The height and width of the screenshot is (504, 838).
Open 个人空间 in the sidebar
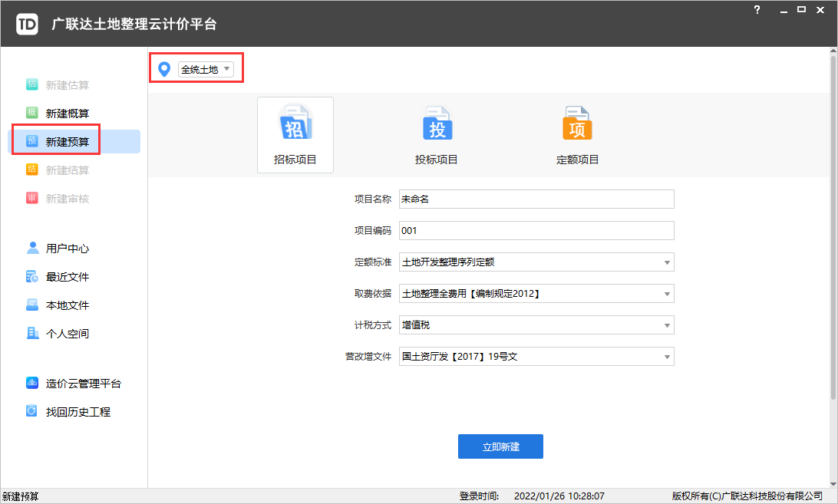tap(67, 334)
